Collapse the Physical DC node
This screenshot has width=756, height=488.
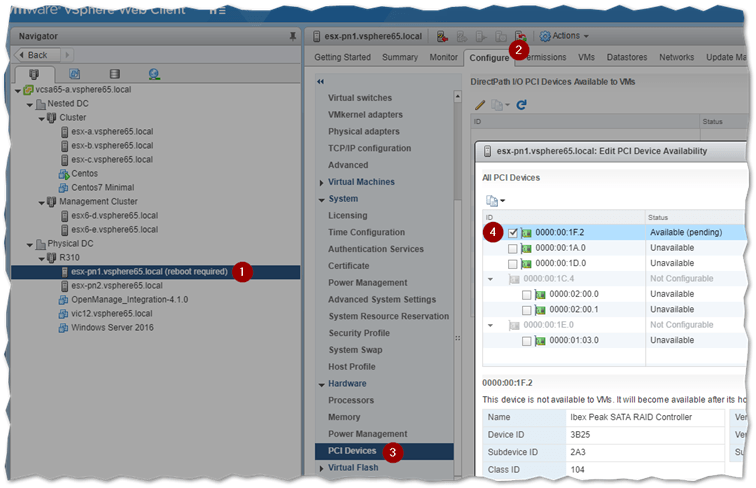click(x=30, y=245)
